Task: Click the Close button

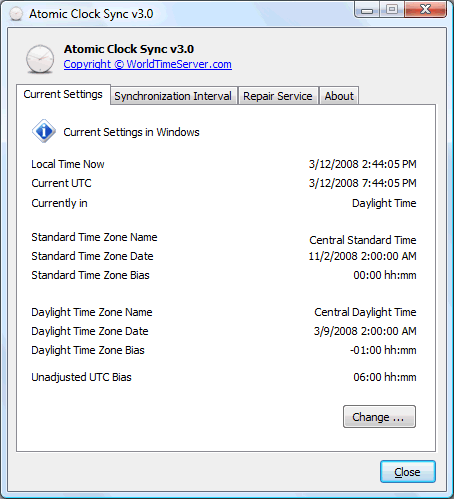Action: click(x=408, y=472)
